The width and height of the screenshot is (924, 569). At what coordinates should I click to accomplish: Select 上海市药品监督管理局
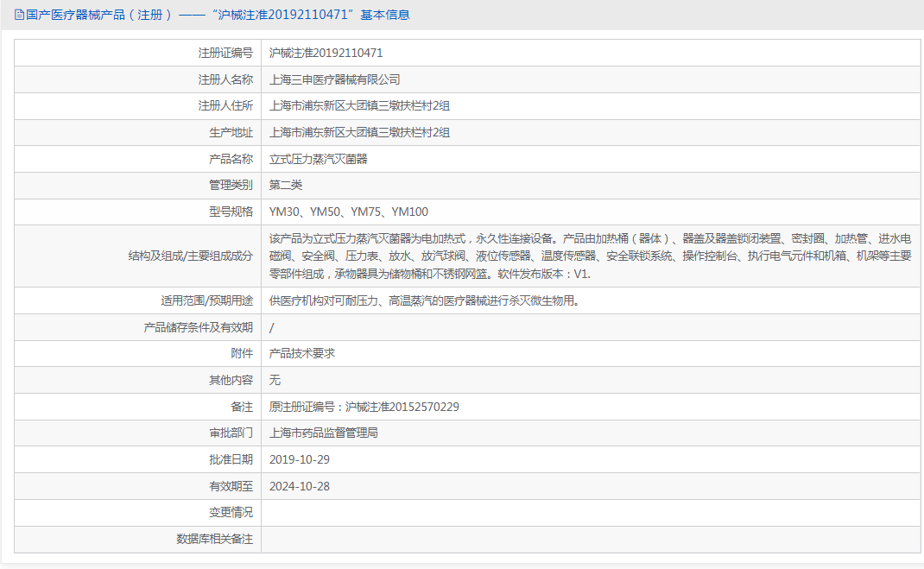tap(324, 433)
